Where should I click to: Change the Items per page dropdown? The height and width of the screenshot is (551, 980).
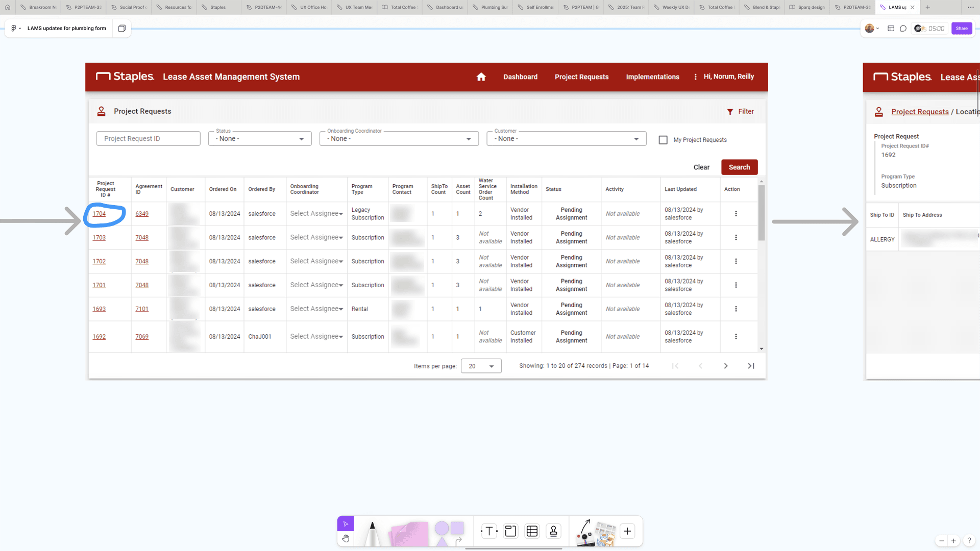coord(481,366)
